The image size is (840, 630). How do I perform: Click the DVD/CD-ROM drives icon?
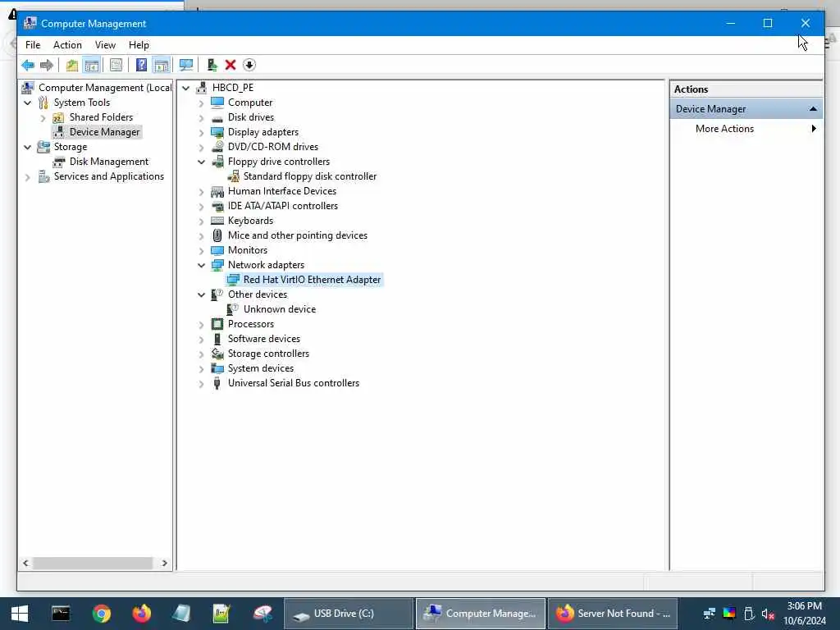pyautogui.click(x=217, y=146)
